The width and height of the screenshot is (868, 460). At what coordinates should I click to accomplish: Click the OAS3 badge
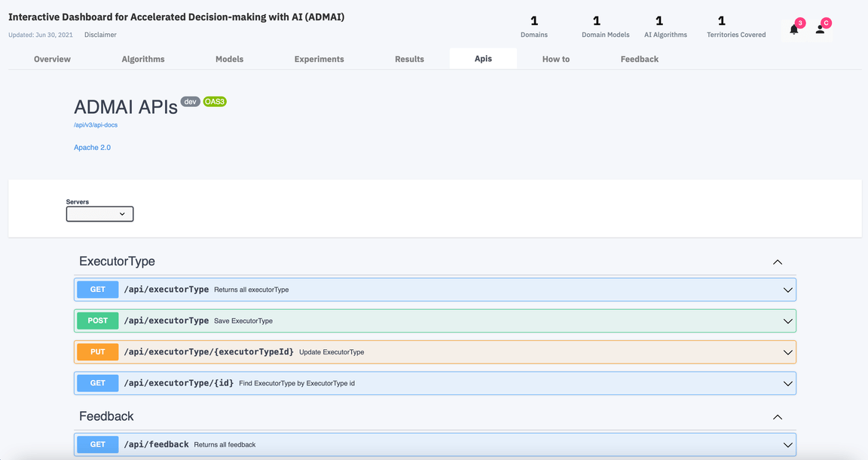point(215,101)
